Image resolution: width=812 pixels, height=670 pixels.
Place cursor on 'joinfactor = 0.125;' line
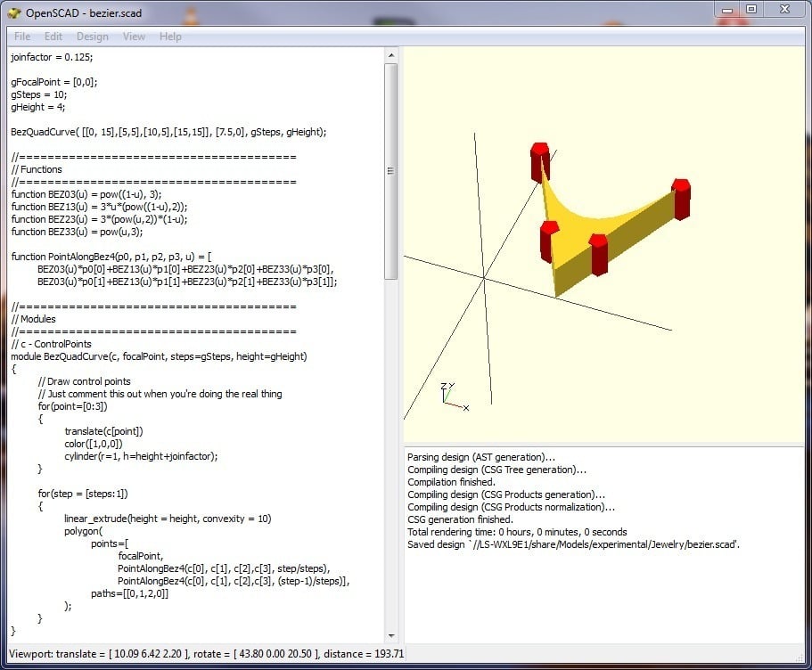(52, 57)
